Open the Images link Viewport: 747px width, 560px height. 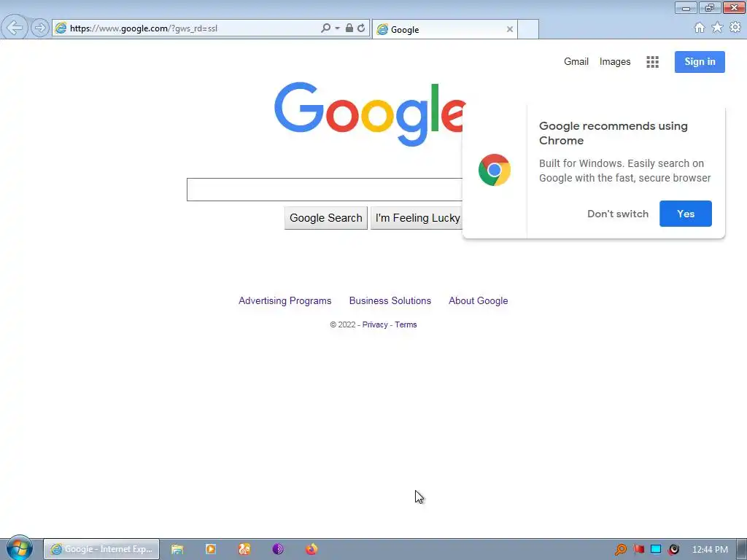[614, 61]
